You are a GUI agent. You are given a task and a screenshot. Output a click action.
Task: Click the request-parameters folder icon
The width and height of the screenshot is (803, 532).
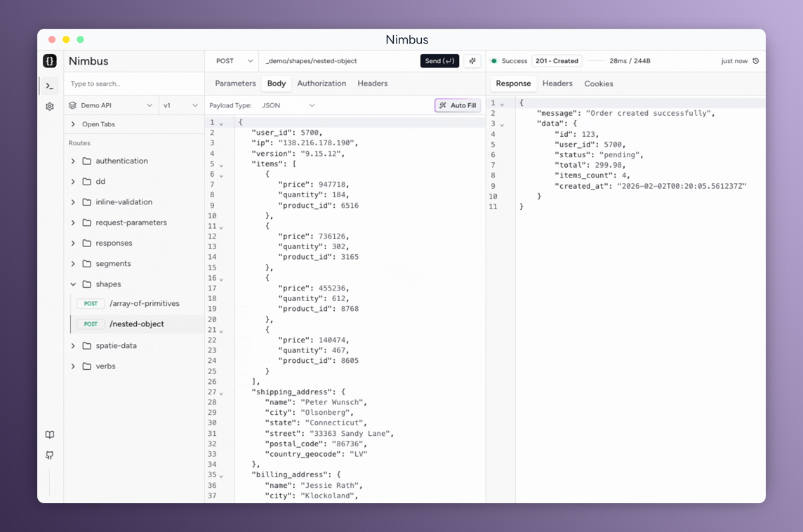[87, 222]
